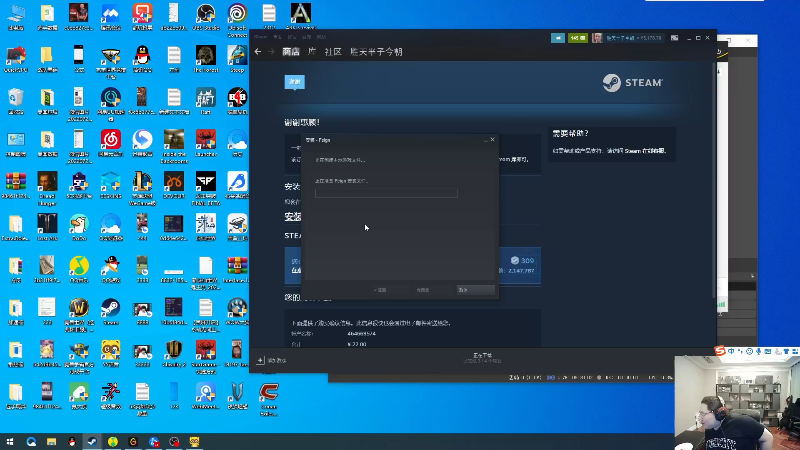Screen dimensions: 800x450
Task: Open the Raft game shortcut
Action: [x=206, y=101]
